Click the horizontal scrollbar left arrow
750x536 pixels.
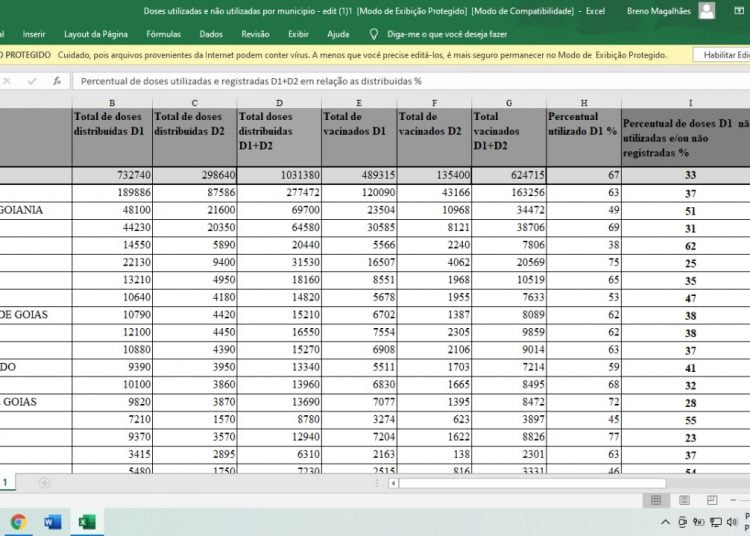pos(393,483)
